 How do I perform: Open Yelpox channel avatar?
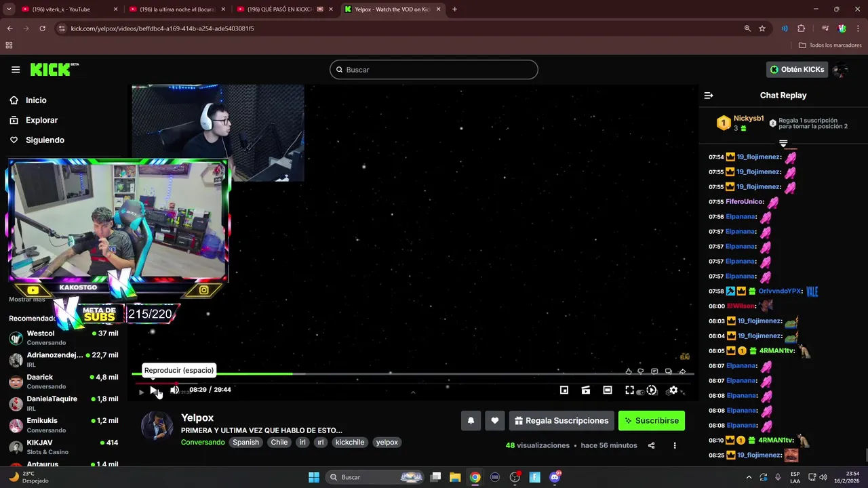point(157,426)
